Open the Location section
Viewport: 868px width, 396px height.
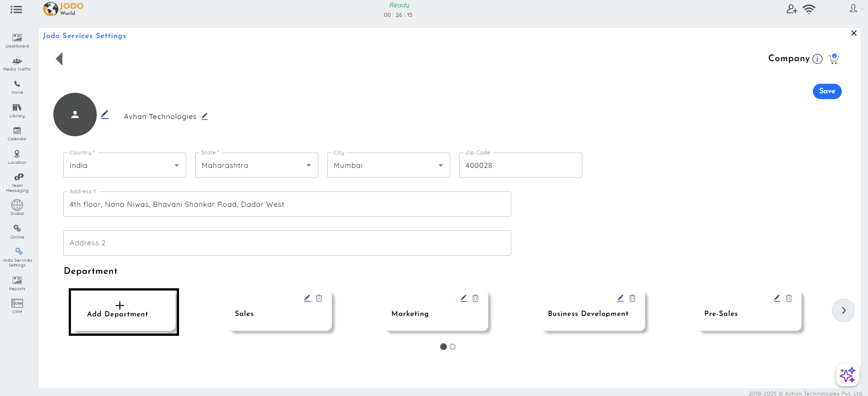[x=17, y=157]
